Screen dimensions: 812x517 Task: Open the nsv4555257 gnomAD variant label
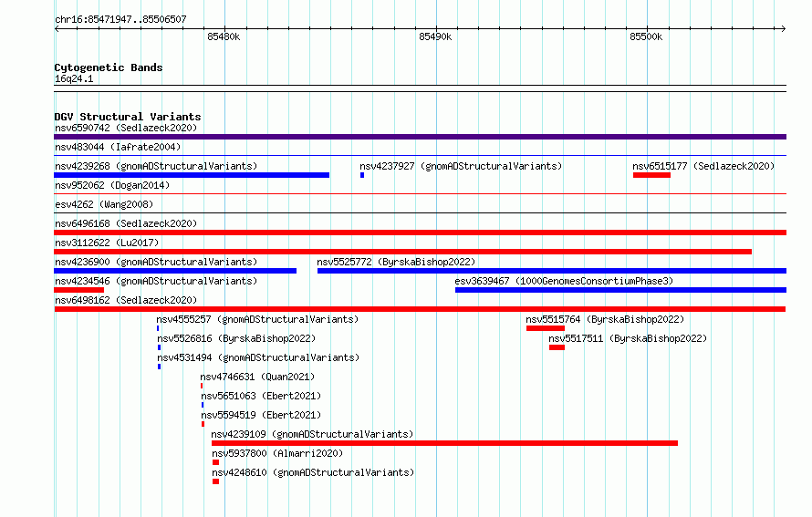pyautogui.click(x=257, y=319)
